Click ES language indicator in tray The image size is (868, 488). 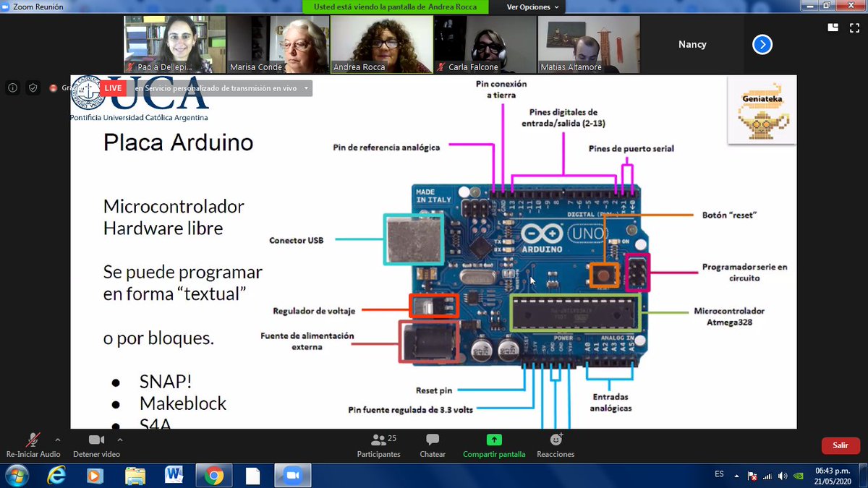pyautogui.click(x=719, y=474)
